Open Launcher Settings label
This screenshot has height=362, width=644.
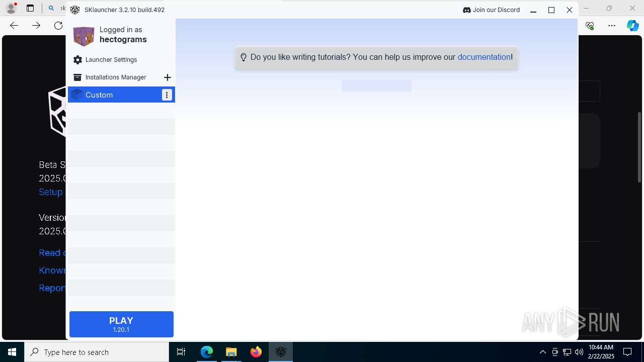[x=111, y=60]
